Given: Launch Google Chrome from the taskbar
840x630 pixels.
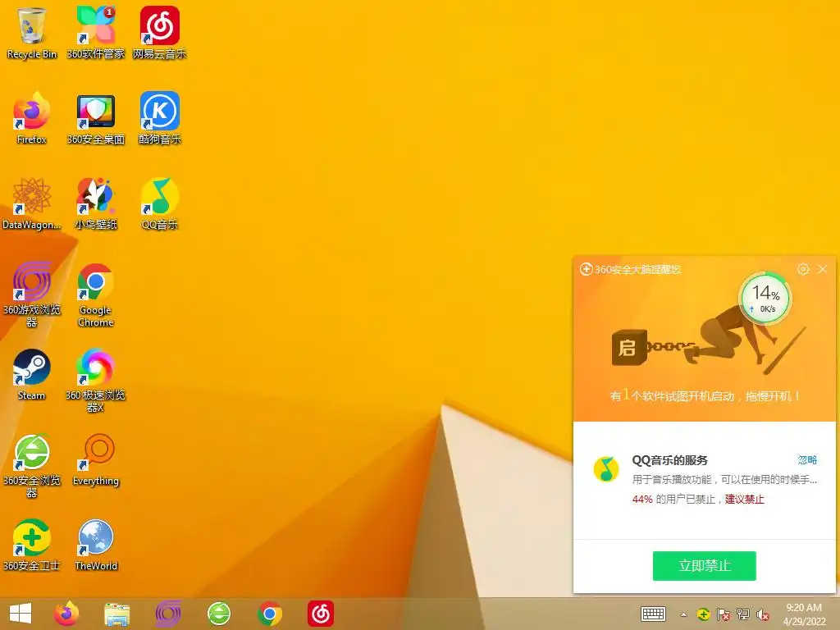Looking at the screenshot, I should pos(269,614).
